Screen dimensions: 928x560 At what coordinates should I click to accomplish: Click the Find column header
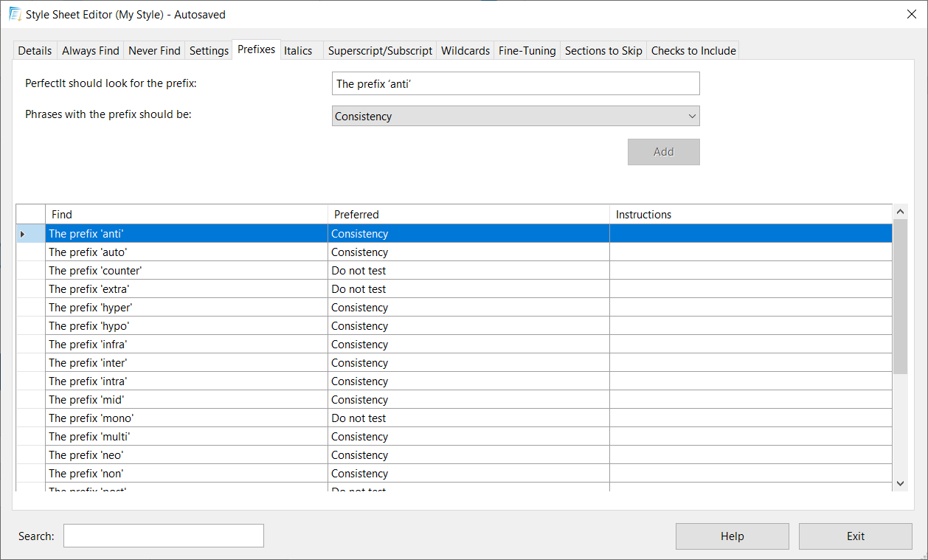point(187,215)
